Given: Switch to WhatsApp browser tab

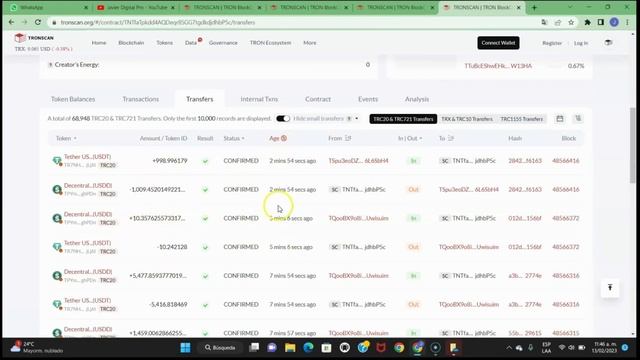Looking at the screenshot, I should point(49,7).
